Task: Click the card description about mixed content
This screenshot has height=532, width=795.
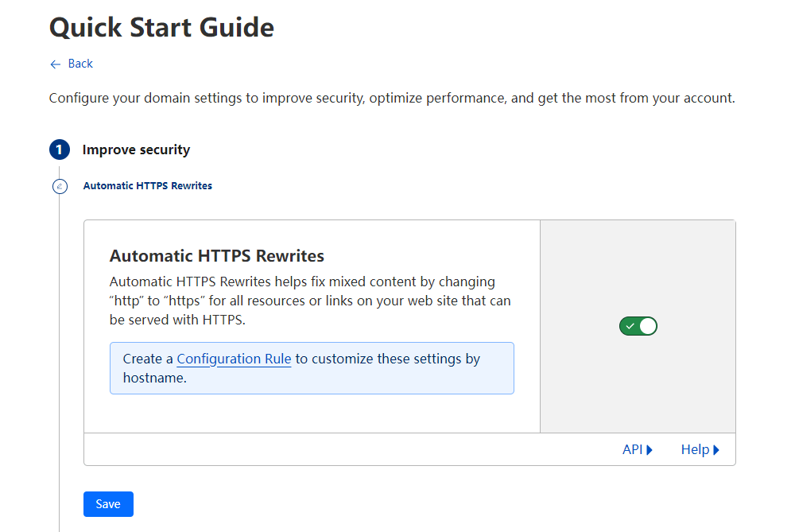Action: point(310,301)
